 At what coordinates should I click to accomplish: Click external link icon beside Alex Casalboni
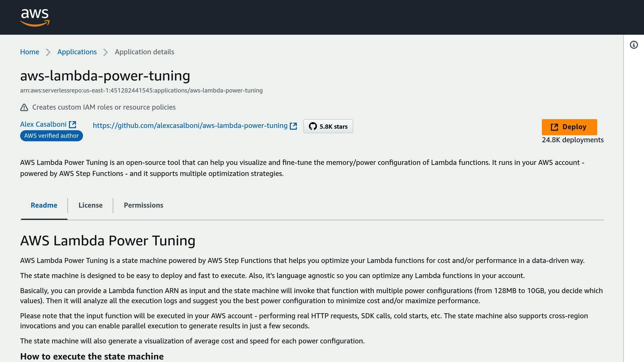(73, 124)
